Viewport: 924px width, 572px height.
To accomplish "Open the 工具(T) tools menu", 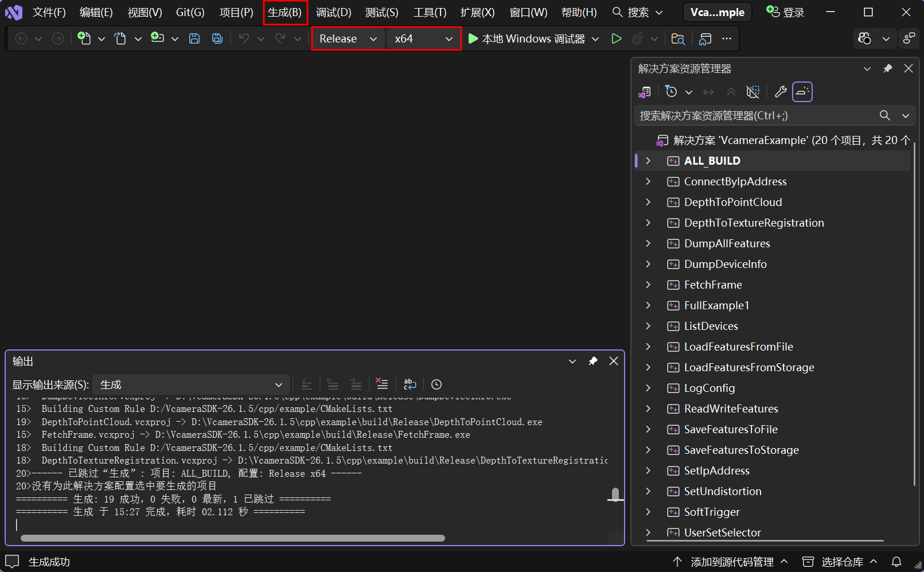I will (x=430, y=12).
